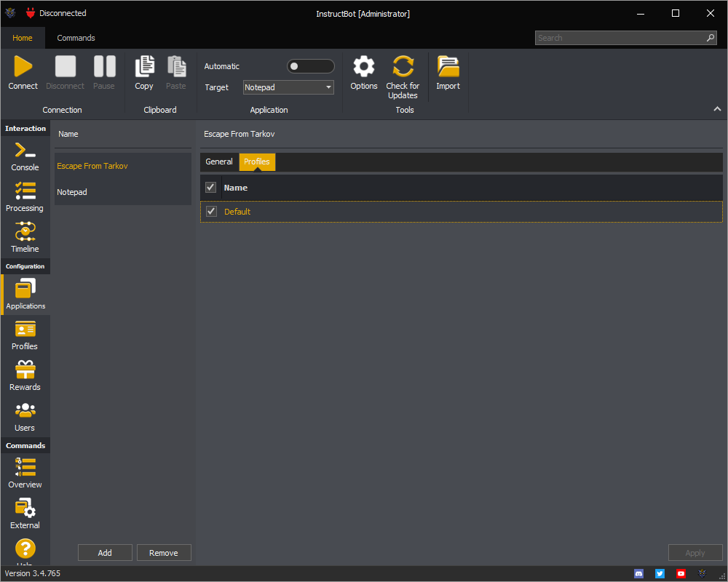Click the Disconnected plug status icon
728x582 pixels.
[x=31, y=13]
